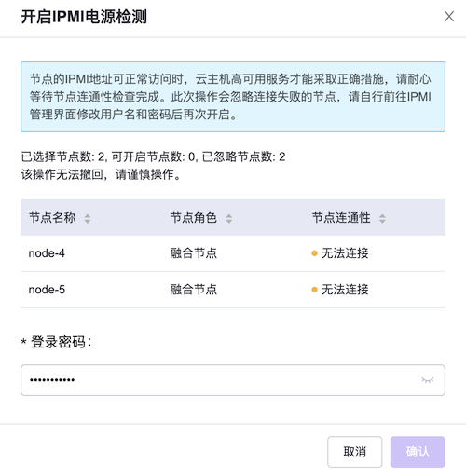This screenshot has width=466, height=476.
Task: Click the orange status dot for node-4
Action: [x=314, y=253]
